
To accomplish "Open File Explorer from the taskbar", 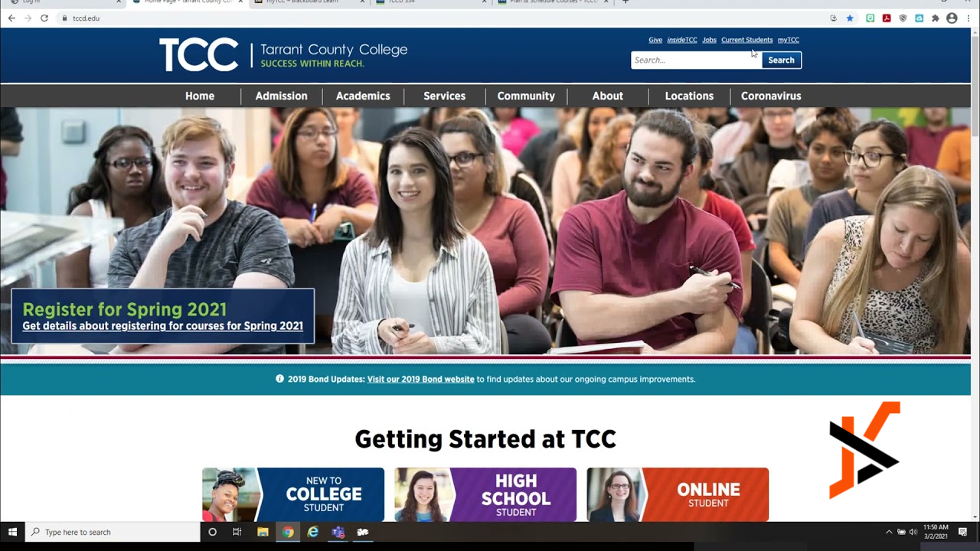I will [x=263, y=532].
